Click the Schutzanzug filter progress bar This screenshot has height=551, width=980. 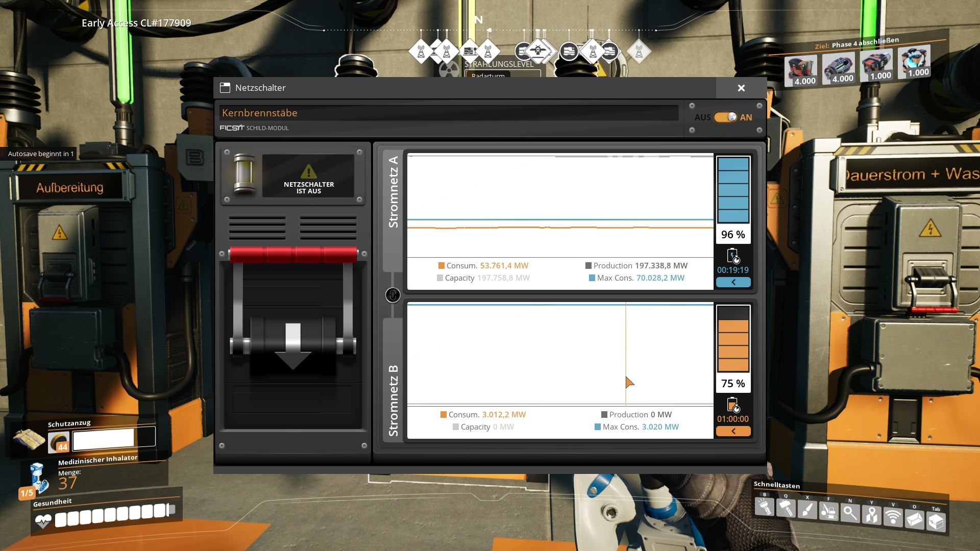click(114, 439)
